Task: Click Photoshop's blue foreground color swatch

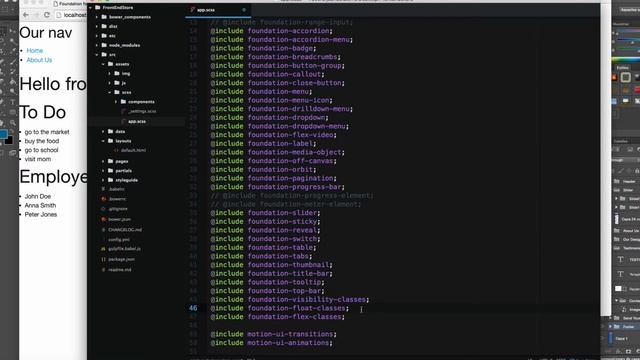Action: coord(3,134)
